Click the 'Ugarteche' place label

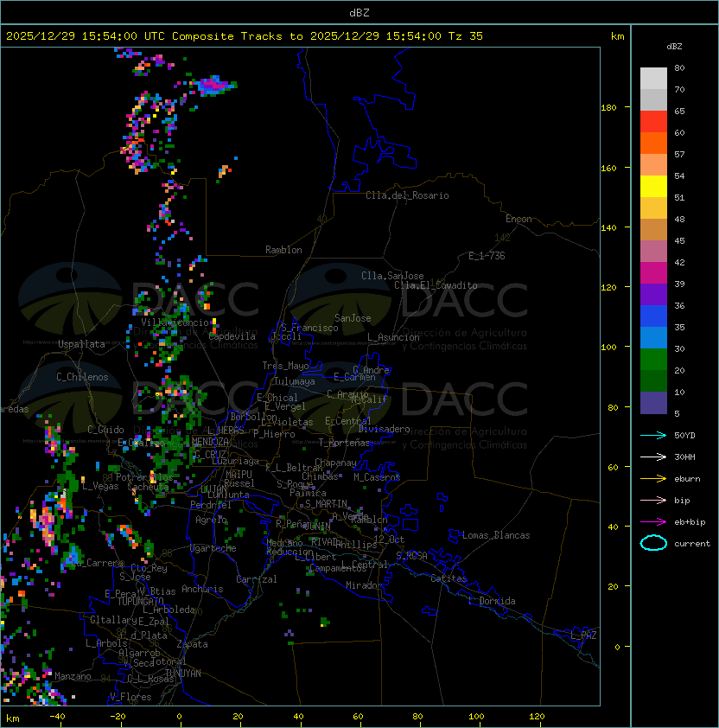(213, 548)
